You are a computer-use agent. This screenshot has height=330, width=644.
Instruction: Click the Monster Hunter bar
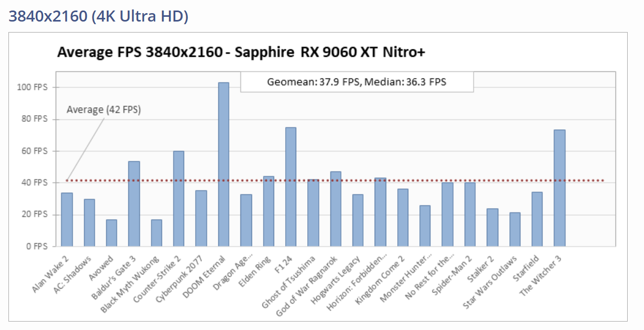(x=425, y=226)
